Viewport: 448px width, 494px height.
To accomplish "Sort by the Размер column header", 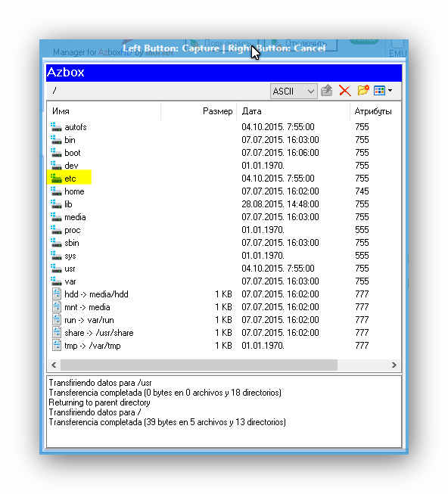I will pyautogui.click(x=199, y=111).
